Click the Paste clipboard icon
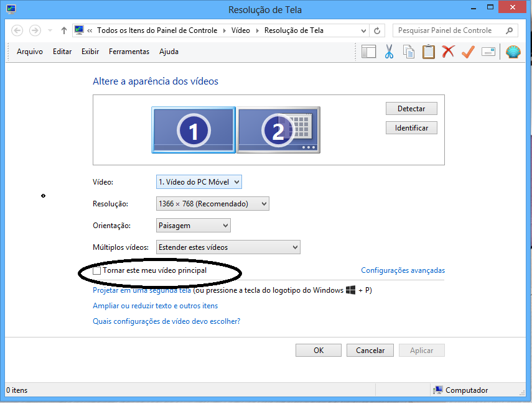This screenshot has height=404, width=532. pos(429,52)
